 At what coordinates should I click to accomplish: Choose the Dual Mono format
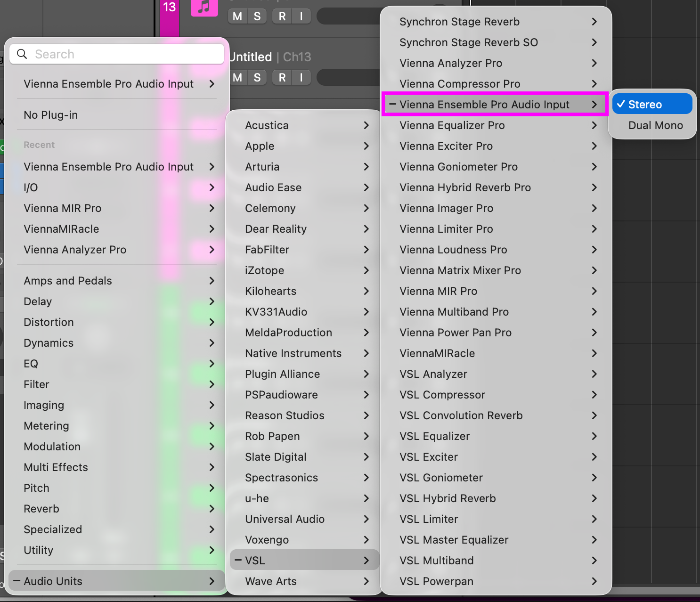[655, 125]
